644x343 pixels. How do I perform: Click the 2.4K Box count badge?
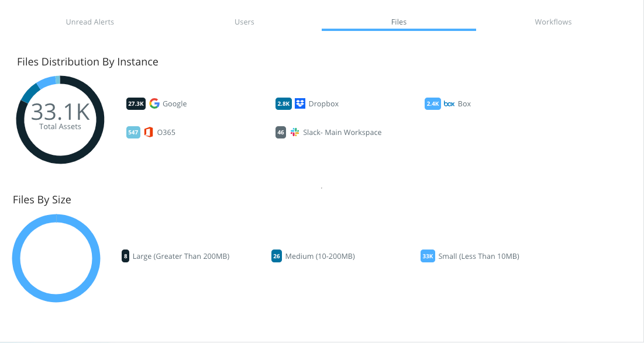[432, 103]
